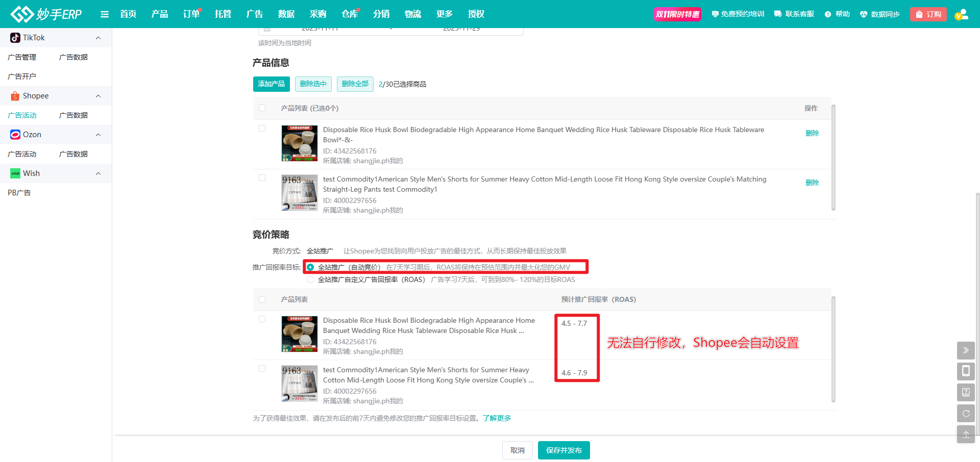Click the double-arrow collapse floating icon
Screen dimensions: 980x462
tap(966, 350)
